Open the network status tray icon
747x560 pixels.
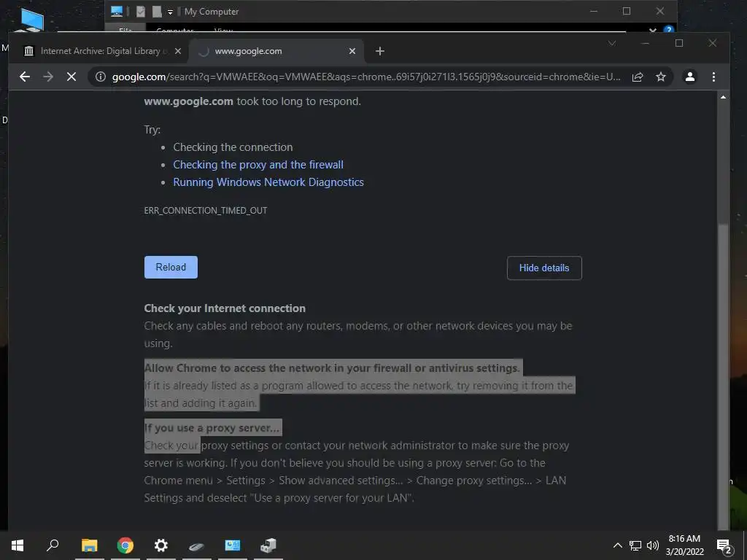635,545
